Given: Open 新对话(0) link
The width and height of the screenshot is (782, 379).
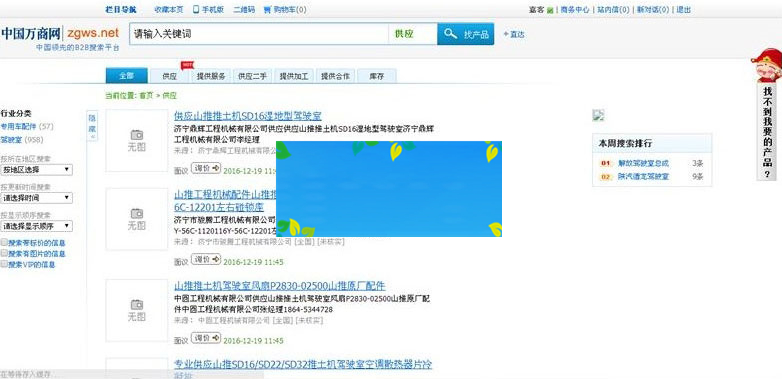Looking at the screenshot, I should pos(653,9).
